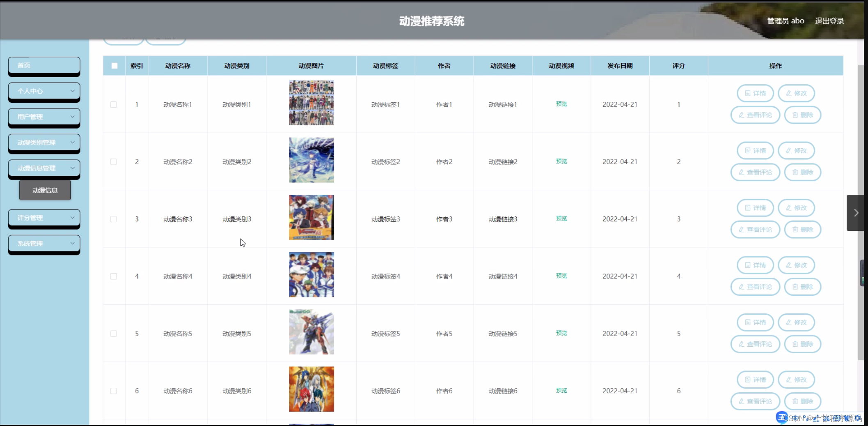Delete 动漫名称2 using the 删除 button
This screenshot has width=868, height=426.
pyautogui.click(x=802, y=172)
